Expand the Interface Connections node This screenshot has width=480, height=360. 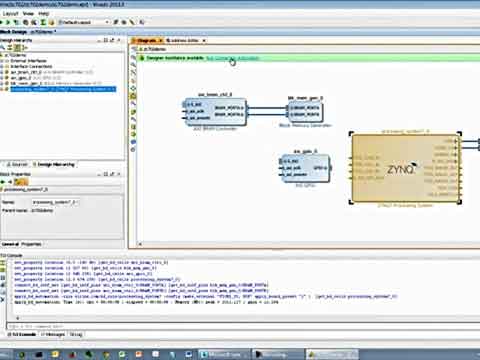pos(1,67)
